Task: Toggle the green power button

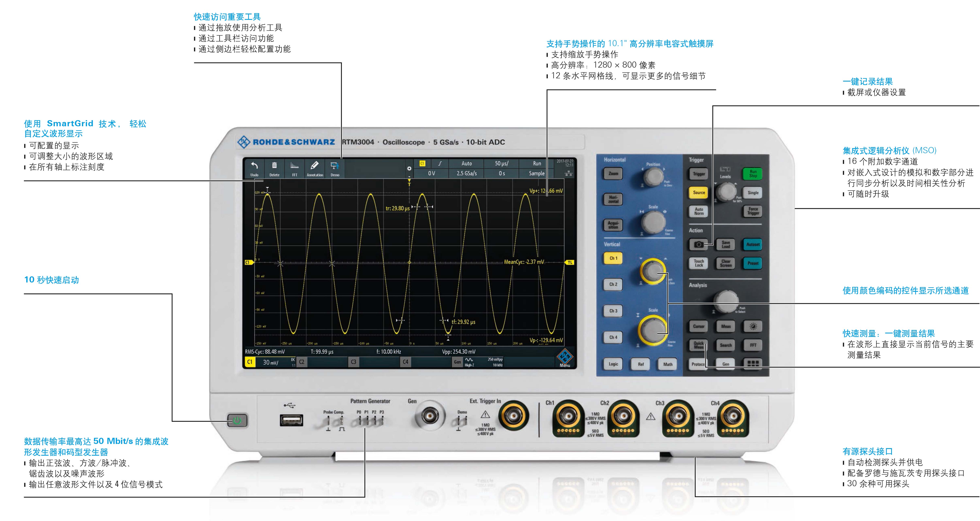Action: coord(237,421)
